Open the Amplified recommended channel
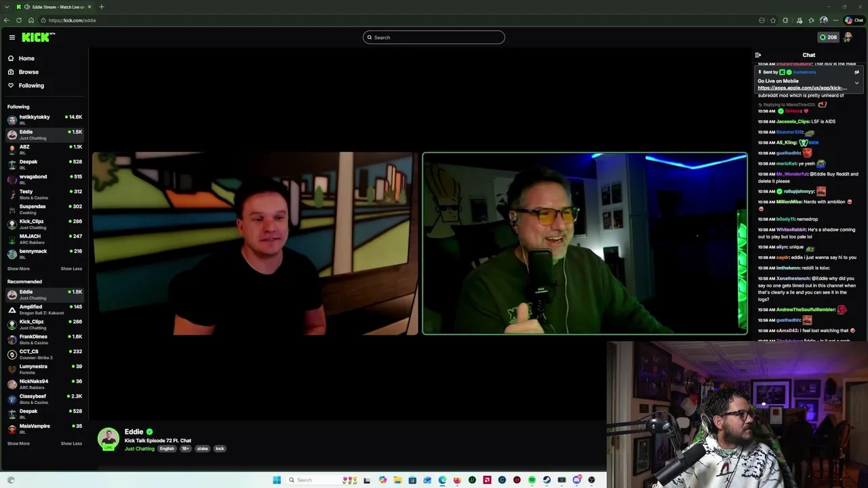868x488 pixels. (45, 309)
